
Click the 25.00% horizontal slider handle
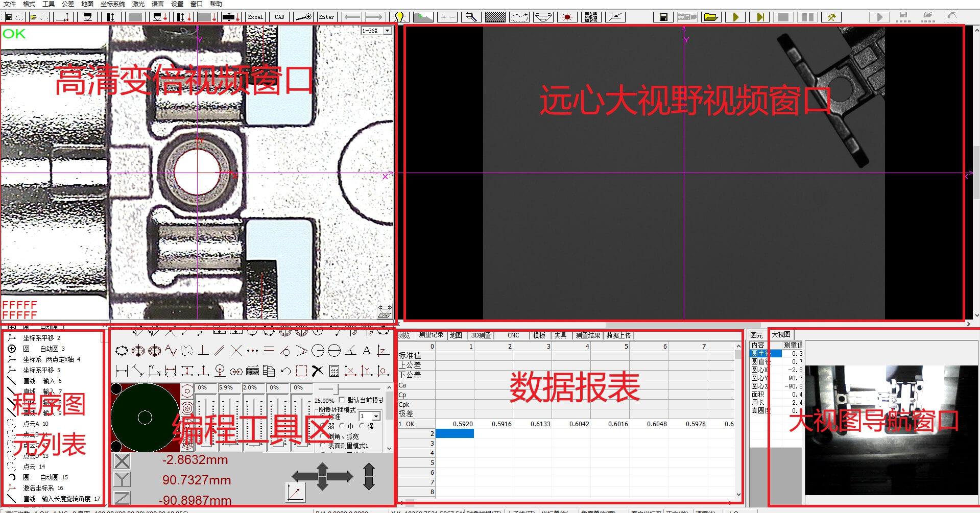click(x=336, y=390)
